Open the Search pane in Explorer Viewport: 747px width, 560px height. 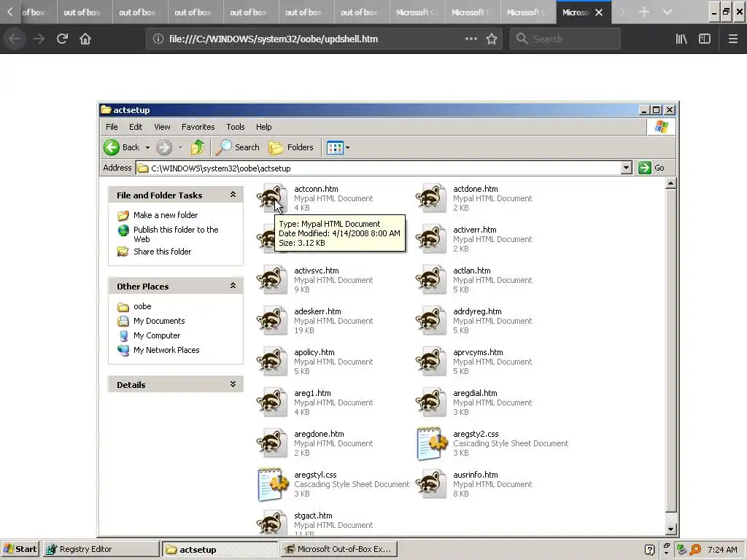coord(237,147)
